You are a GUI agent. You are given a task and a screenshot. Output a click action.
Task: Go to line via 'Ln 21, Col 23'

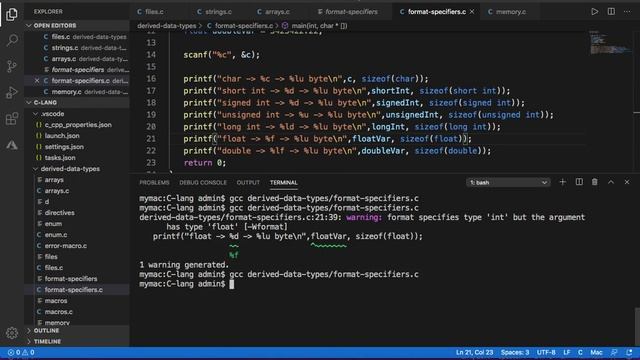[x=474, y=352]
